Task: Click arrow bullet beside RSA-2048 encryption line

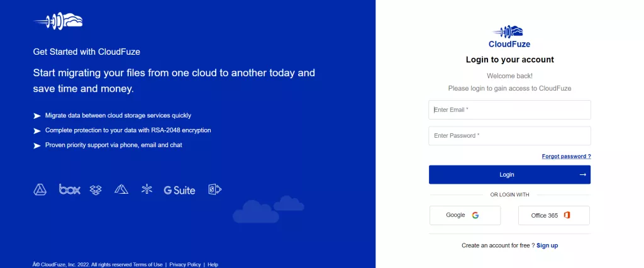Action: (37, 131)
